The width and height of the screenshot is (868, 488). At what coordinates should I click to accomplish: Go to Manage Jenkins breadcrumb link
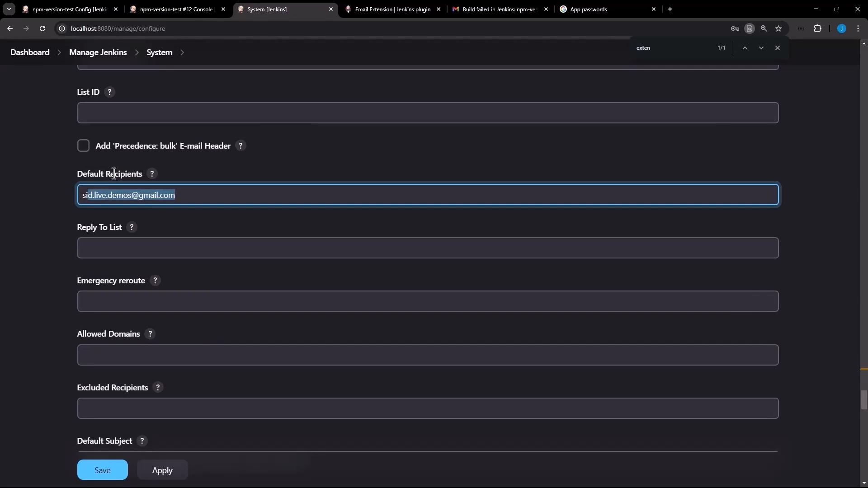click(x=98, y=52)
